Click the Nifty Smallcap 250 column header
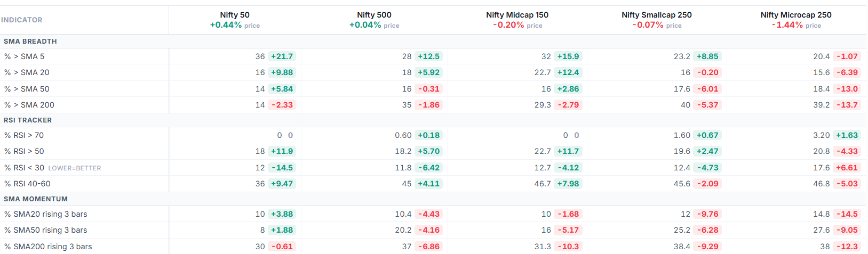 pyautogui.click(x=657, y=20)
